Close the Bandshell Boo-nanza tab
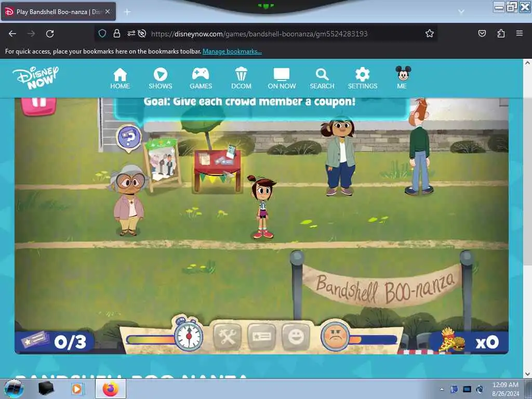Screen dimensions: 532x399 point(108,11)
